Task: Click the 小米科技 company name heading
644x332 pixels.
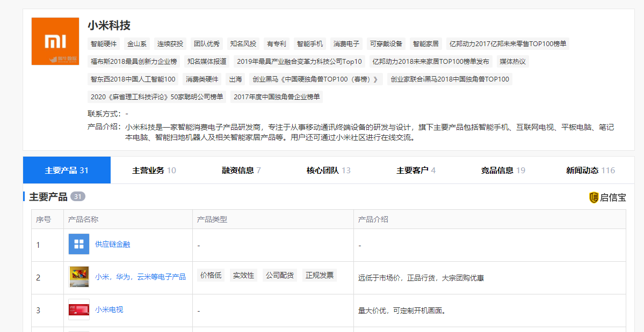Action: (x=109, y=25)
